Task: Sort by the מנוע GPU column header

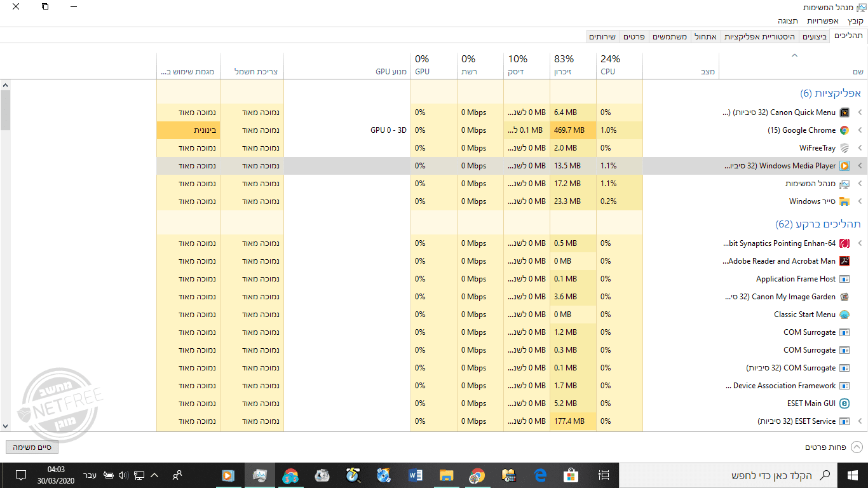Action: click(348, 64)
